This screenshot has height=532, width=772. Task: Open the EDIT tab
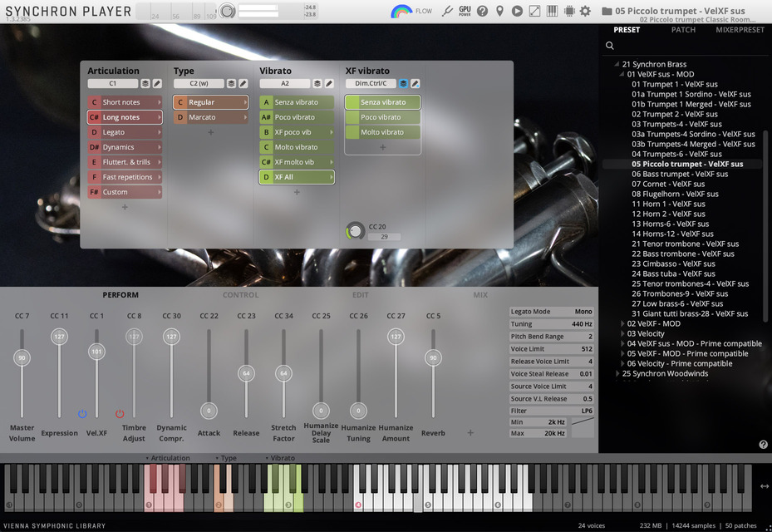coord(361,295)
